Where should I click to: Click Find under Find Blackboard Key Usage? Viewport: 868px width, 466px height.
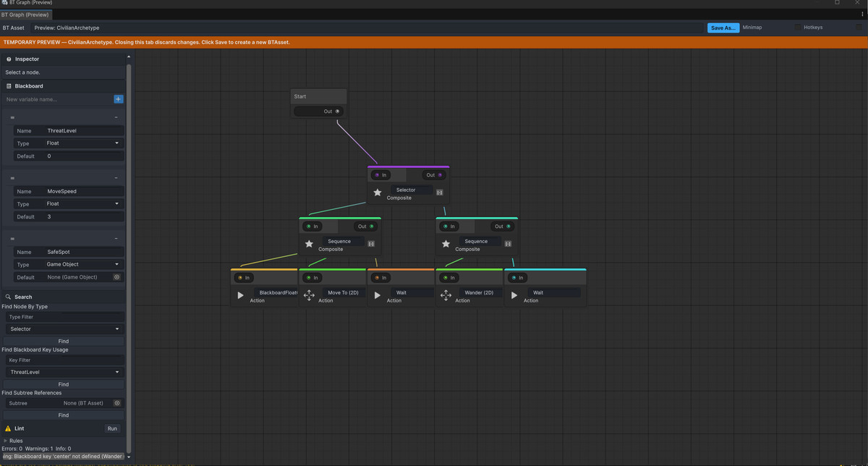(x=64, y=384)
